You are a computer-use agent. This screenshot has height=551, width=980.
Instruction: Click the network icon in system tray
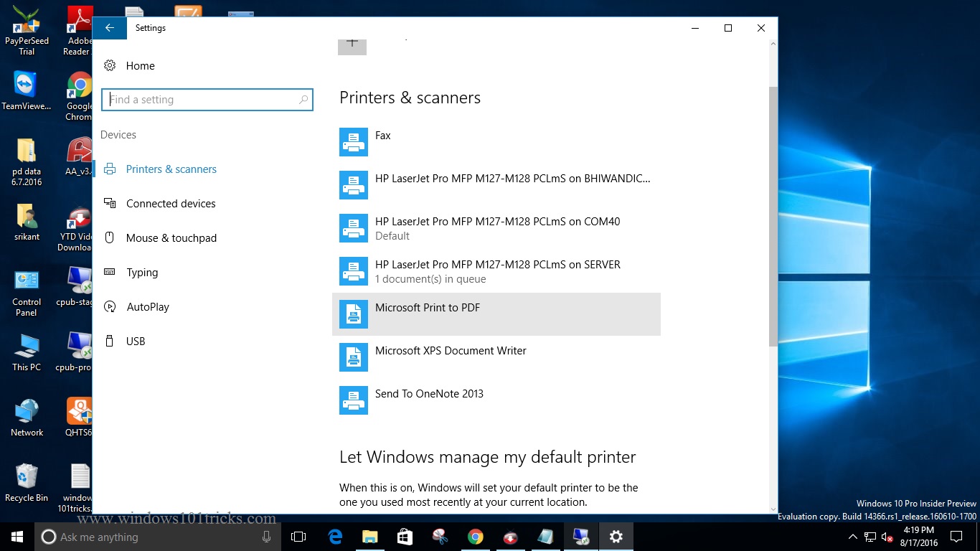pos(870,537)
